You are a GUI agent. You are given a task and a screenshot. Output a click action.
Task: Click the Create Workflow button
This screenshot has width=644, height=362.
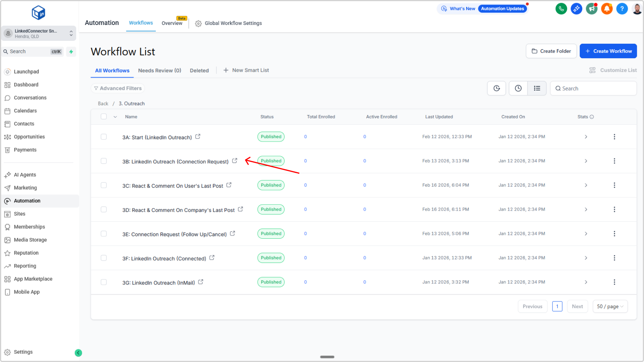(x=608, y=51)
